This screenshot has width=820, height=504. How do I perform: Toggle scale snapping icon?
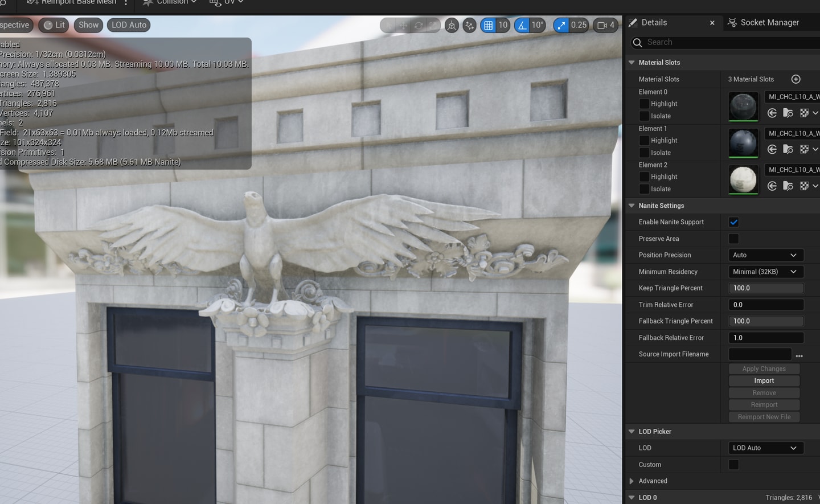coord(561,25)
